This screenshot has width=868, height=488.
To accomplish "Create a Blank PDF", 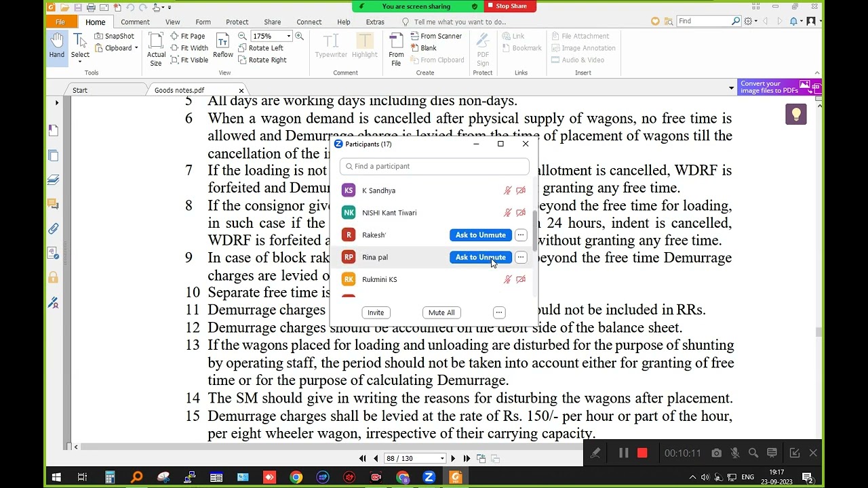I will click(423, 48).
